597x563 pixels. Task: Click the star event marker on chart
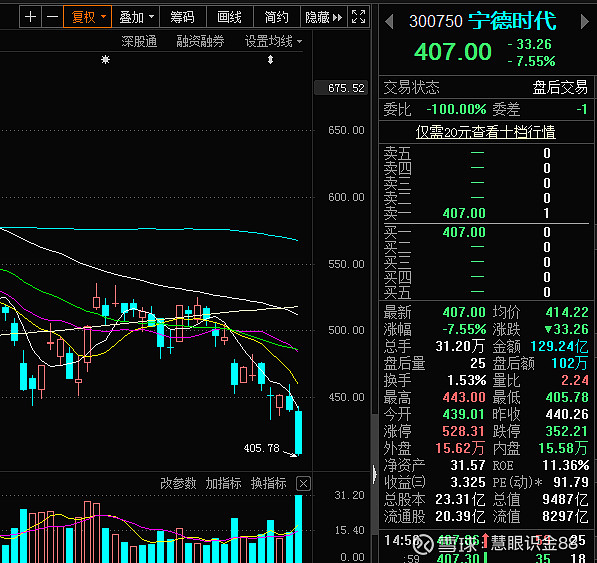pyautogui.click(x=105, y=60)
